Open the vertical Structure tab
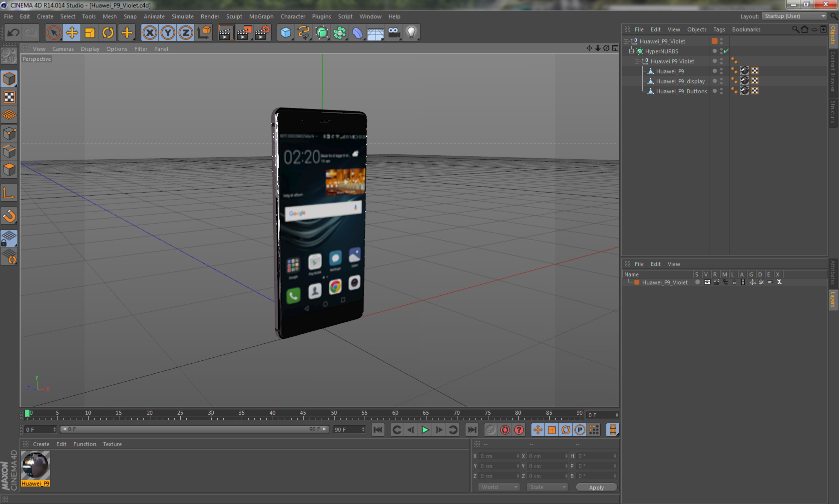Screen dimensions: 839x504 click(x=833, y=112)
